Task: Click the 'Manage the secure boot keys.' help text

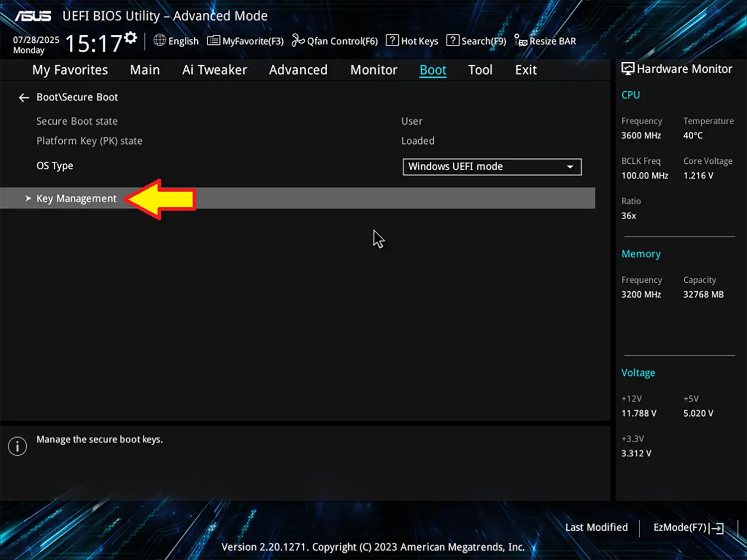Action: coord(100,440)
